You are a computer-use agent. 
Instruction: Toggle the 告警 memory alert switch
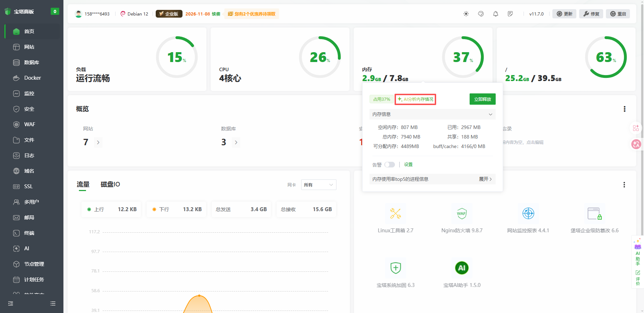pos(389,165)
